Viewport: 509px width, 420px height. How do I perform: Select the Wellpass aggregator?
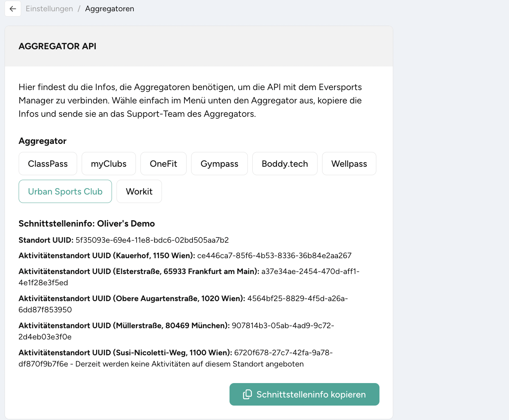point(349,164)
